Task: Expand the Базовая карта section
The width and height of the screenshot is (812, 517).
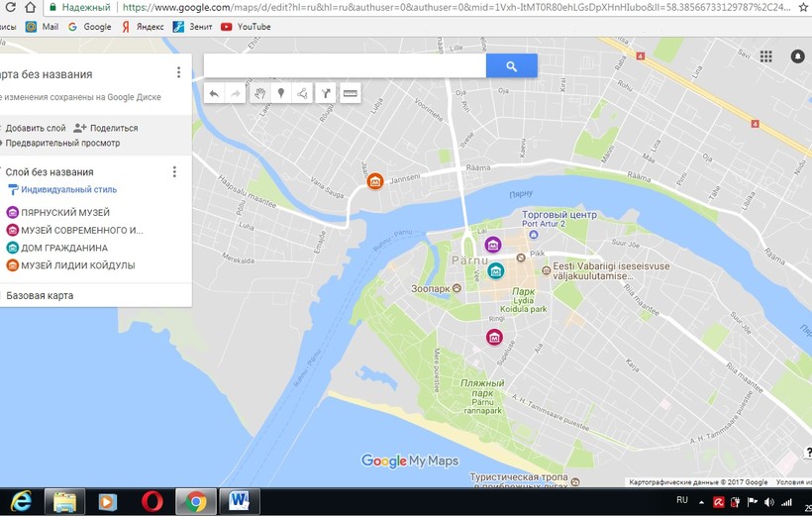Action: 40,295
